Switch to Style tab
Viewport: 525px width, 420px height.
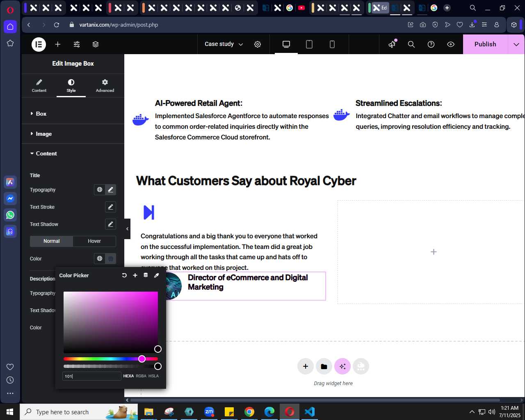pos(71,85)
